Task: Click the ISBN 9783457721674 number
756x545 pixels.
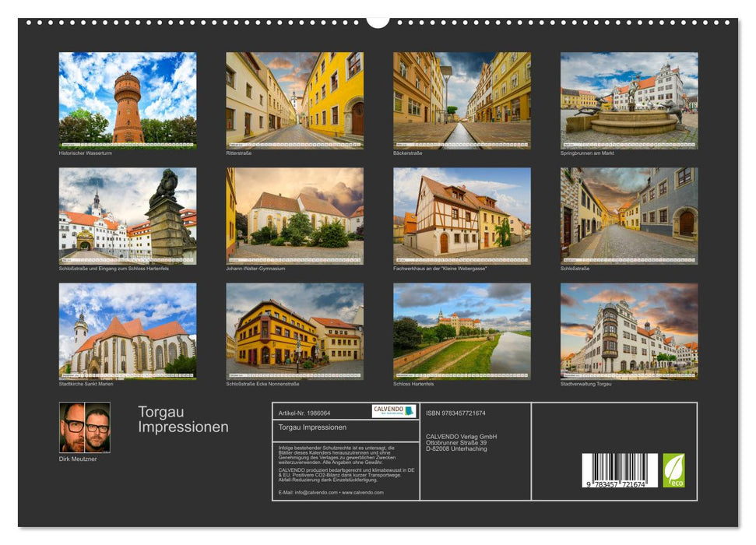Action: point(458,413)
